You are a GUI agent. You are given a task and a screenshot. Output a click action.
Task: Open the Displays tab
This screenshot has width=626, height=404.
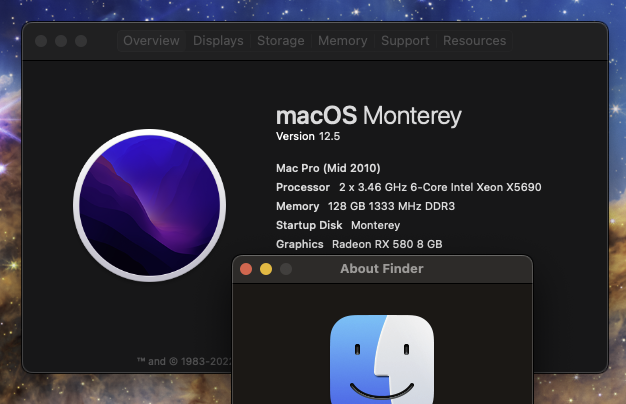point(218,41)
